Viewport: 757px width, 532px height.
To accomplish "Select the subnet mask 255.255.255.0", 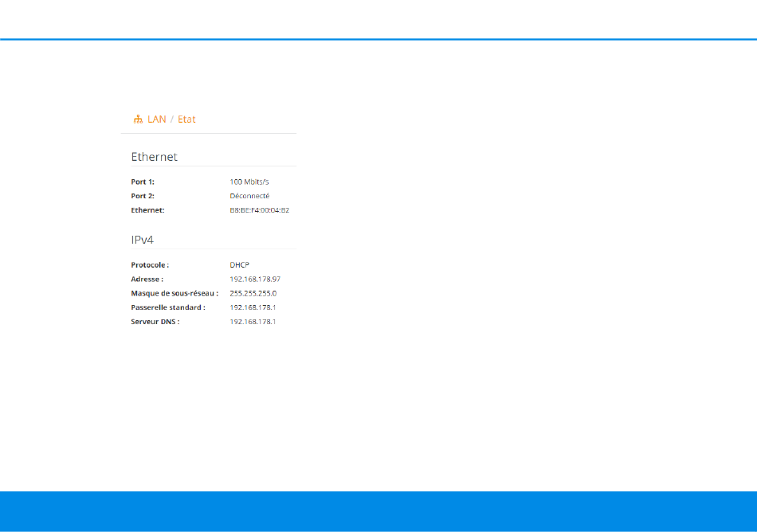I will pyautogui.click(x=253, y=293).
